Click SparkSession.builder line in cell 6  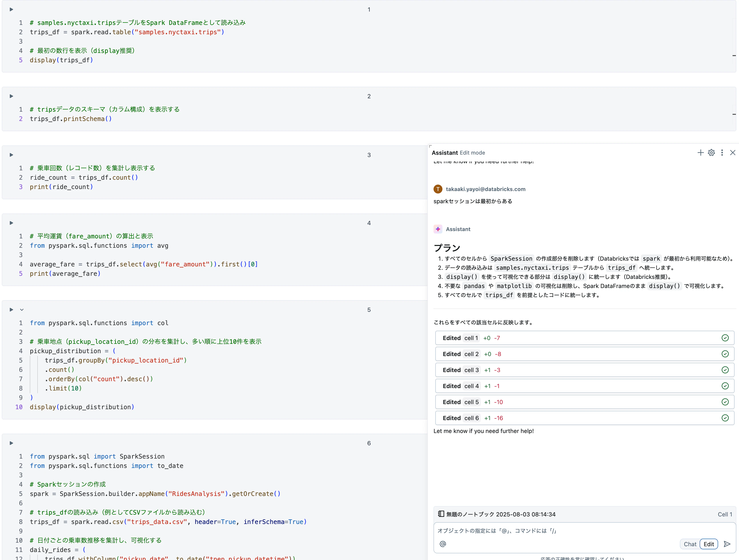[x=155, y=494]
